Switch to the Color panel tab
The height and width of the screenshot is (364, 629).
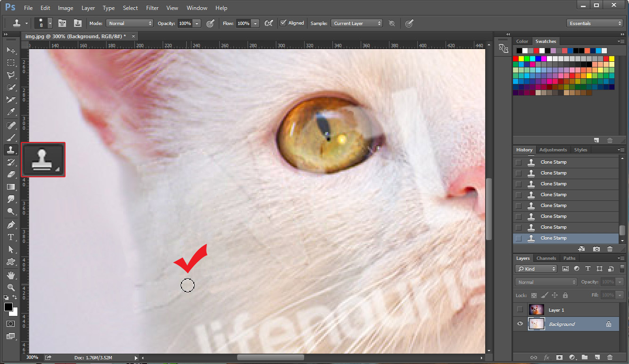(x=522, y=41)
